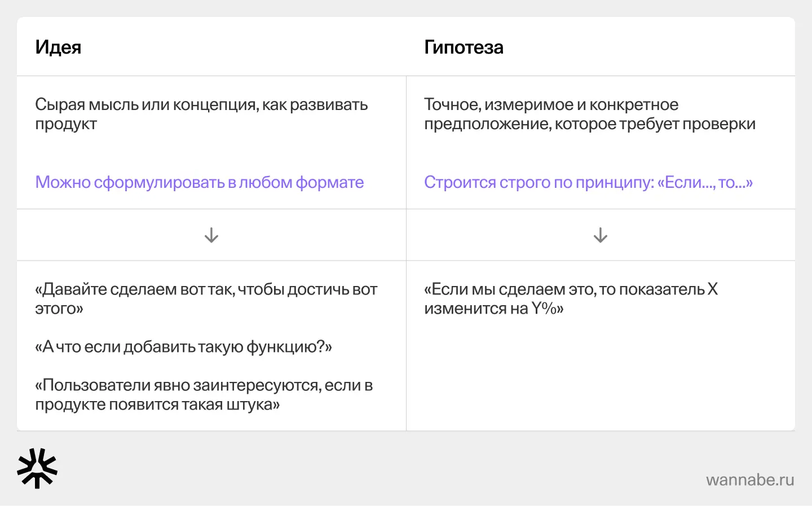Click the 'Сырая мысль или концепция' description
The height and width of the screenshot is (506, 812).
tap(201, 105)
